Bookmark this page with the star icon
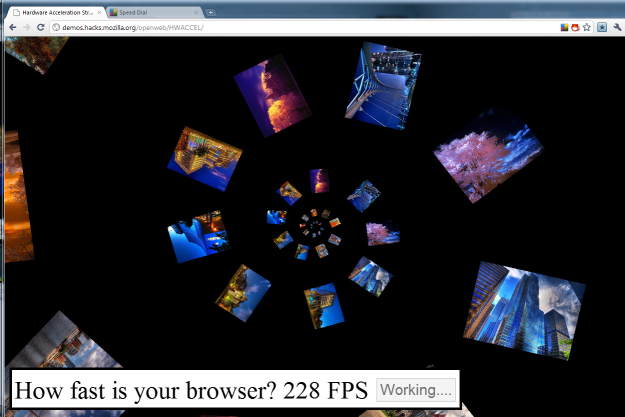The height and width of the screenshot is (417, 625). [x=586, y=27]
